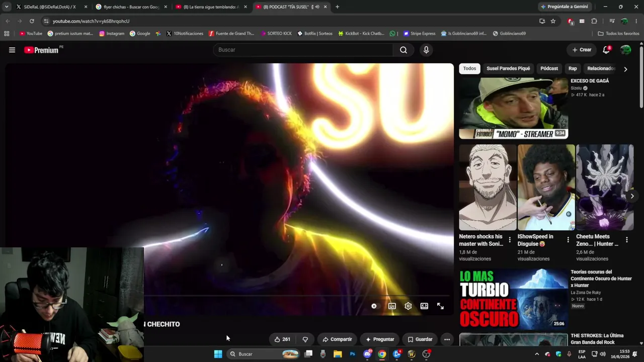The width and height of the screenshot is (644, 362).
Task: Open the Todos los favoritos folder
Action: 618,33
